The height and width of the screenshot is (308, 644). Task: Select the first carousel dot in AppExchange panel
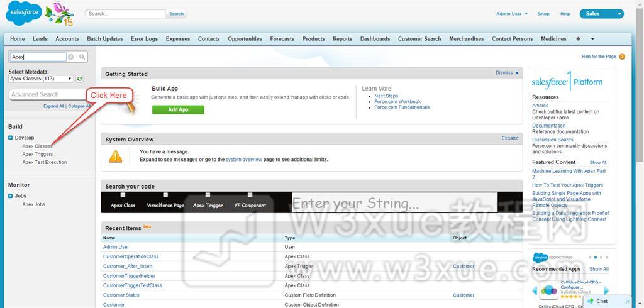pyautogui.click(x=590, y=258)
